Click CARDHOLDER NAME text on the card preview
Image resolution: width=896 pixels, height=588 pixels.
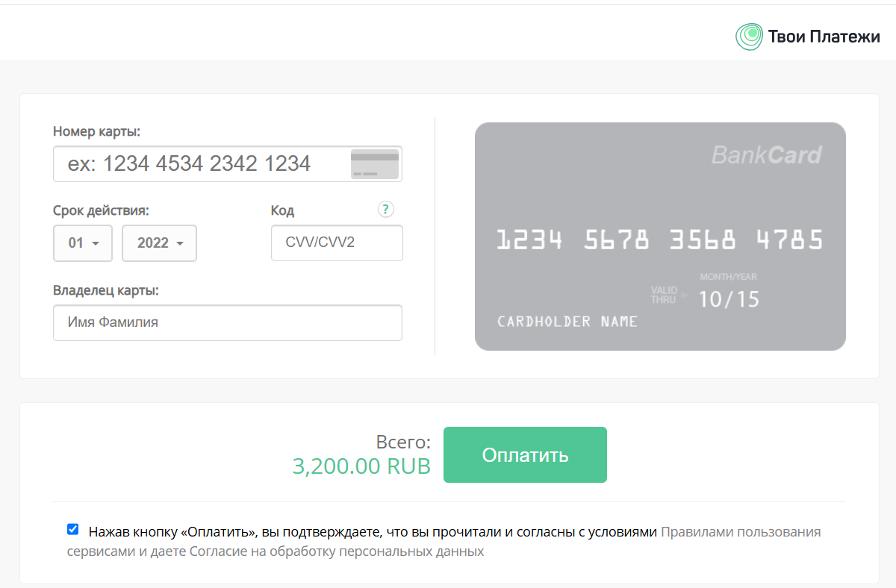(567, 322)
